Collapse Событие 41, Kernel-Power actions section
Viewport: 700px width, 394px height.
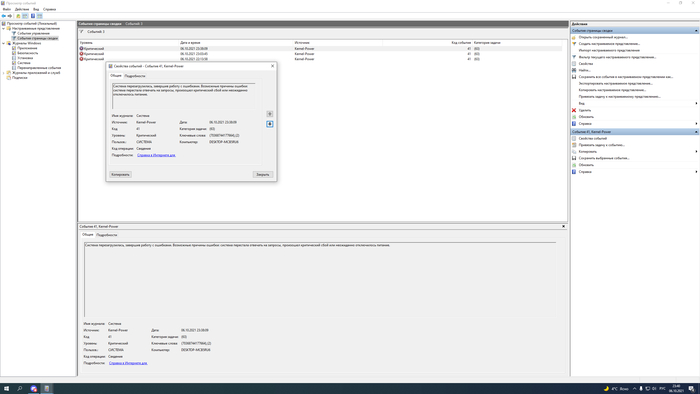coord(696,132)
